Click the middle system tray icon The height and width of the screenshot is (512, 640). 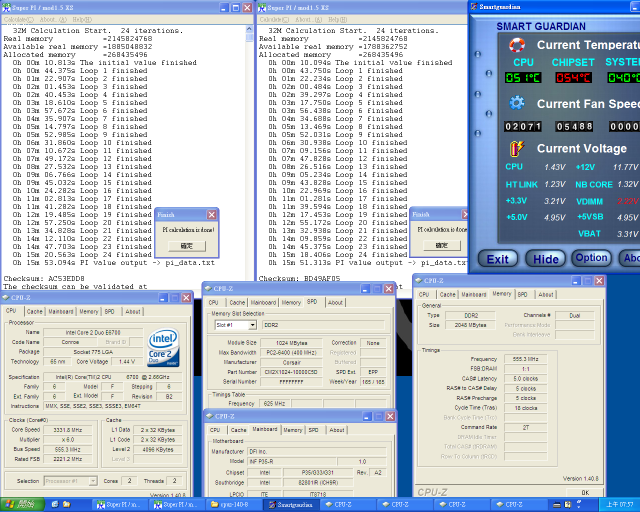coord(568,505)
